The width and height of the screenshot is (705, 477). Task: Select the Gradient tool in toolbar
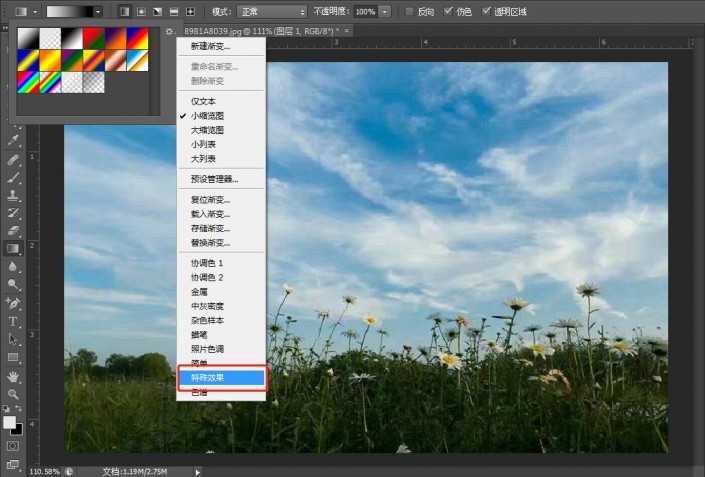(13, 249)
